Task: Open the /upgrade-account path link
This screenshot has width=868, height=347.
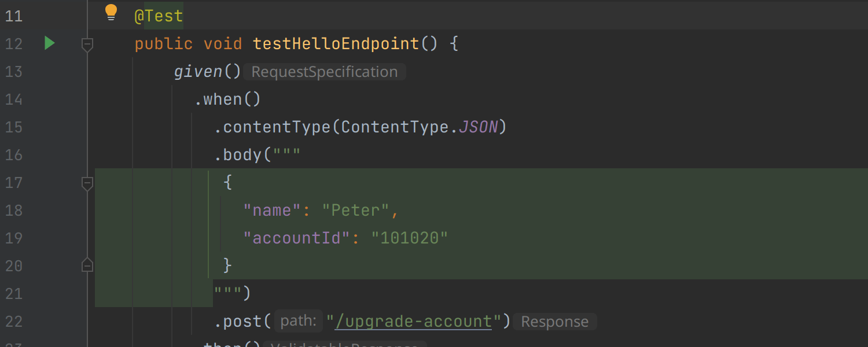Action: point(413,322)
